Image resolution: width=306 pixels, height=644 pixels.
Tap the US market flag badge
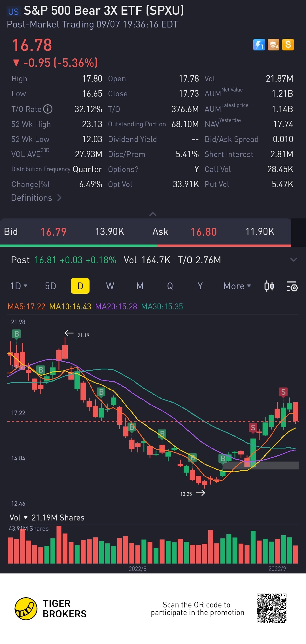13,12
